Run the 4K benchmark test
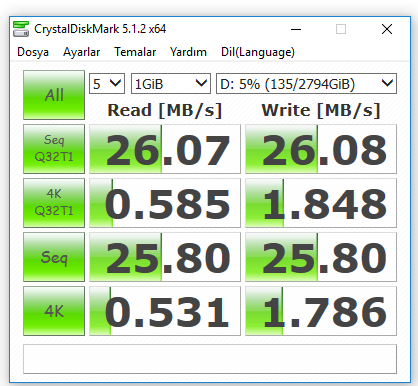This screenshot has width=418, height=386. click(x=54, y=311)
